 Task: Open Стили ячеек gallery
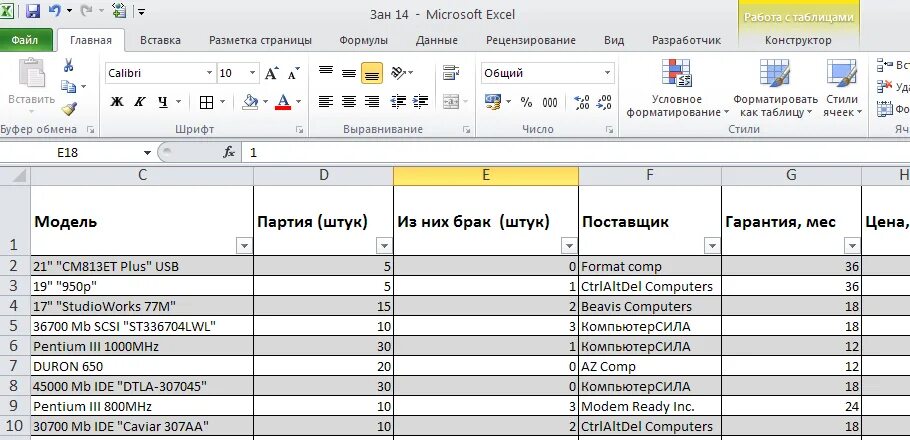click(x=842, y=88)
